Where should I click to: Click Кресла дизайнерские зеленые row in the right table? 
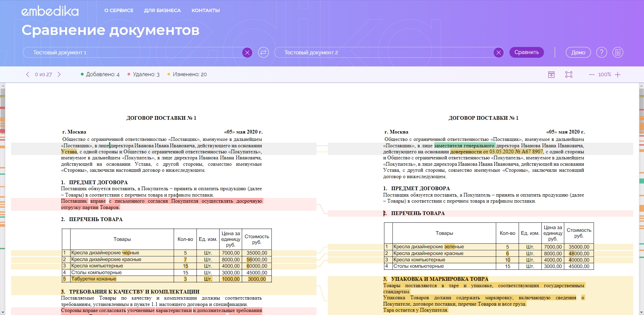tap(489, 247)
